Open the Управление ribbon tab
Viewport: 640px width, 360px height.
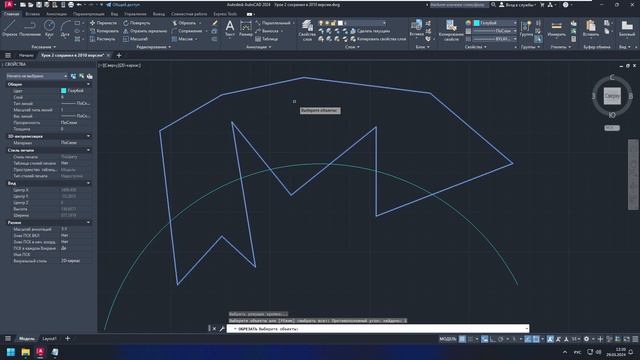point(135,14)
